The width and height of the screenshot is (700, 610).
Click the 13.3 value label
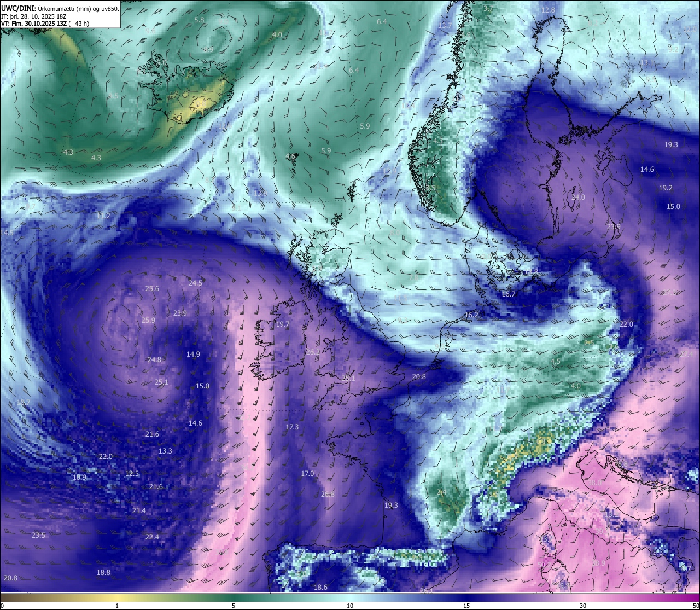(x=165, y=451)
